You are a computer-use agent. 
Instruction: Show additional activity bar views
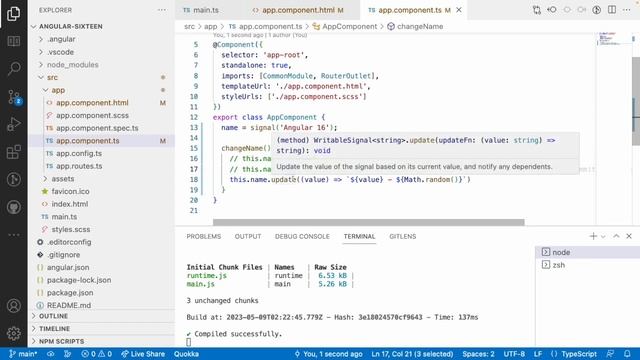[x=13, y=235]
